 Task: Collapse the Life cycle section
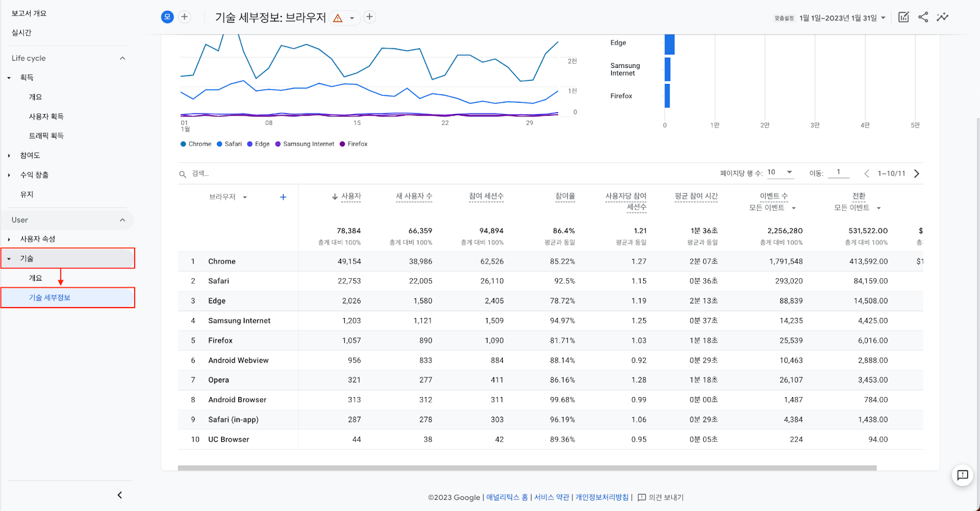tap(123, 58)
